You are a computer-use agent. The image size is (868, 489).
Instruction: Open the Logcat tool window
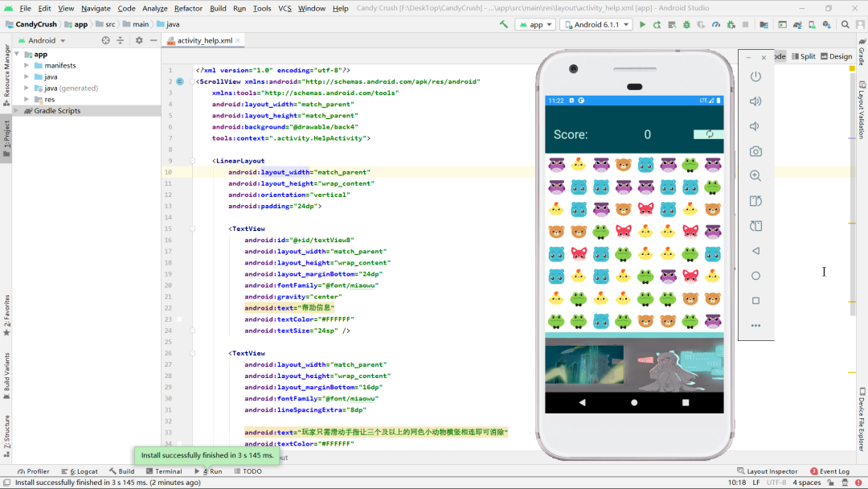(80, 471)
